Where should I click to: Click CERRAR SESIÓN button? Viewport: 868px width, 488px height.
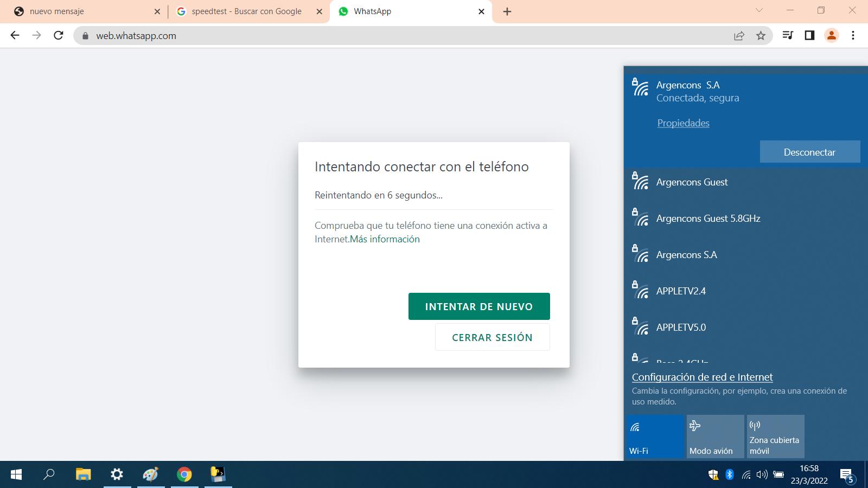(492, 337)
